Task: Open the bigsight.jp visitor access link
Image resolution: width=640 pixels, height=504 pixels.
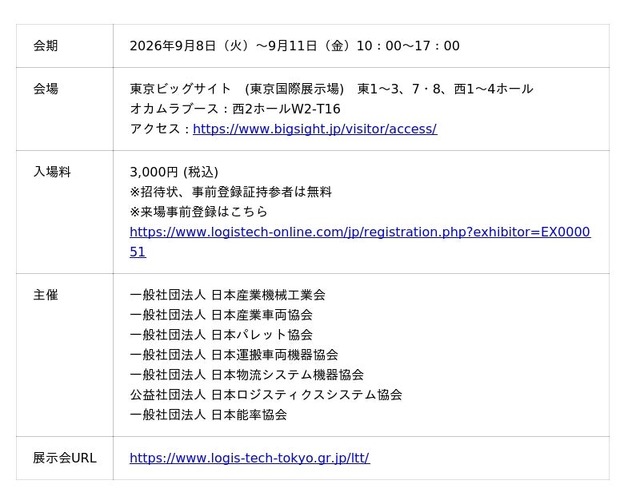Action: (315, 129)
